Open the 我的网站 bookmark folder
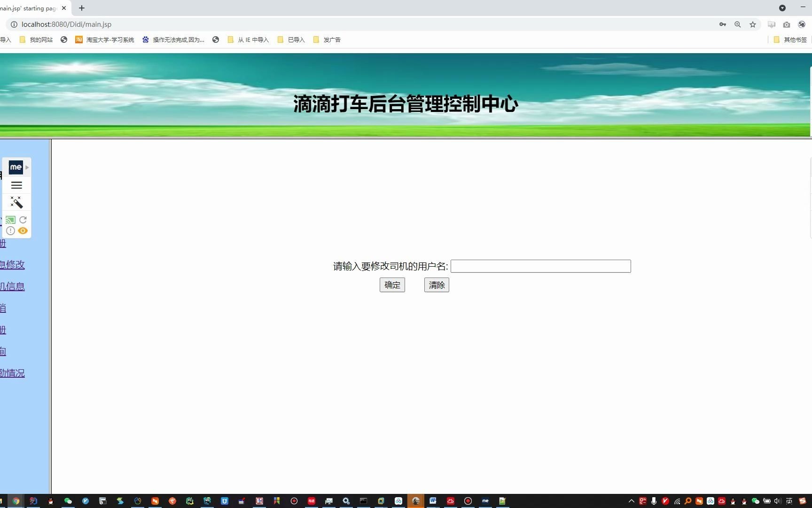This screenshot has height=508, width=812. tap(36, 40)
